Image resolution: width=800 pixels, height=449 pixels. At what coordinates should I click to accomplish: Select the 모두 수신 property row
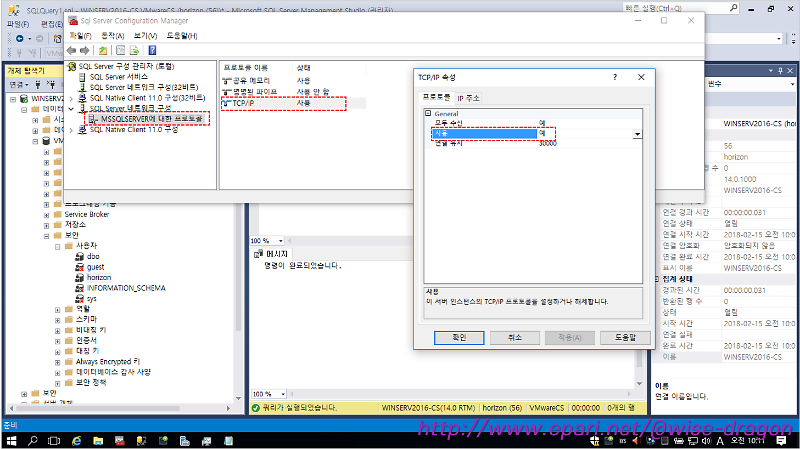coord(533,123)
